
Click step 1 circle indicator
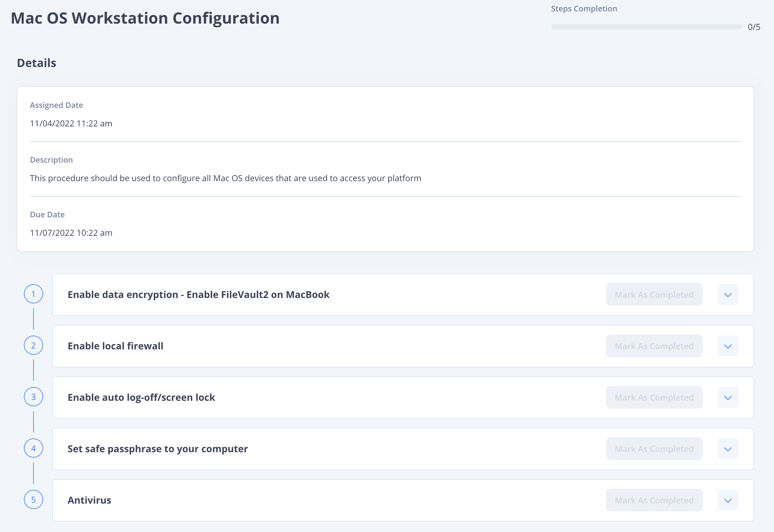coord(33,294)
